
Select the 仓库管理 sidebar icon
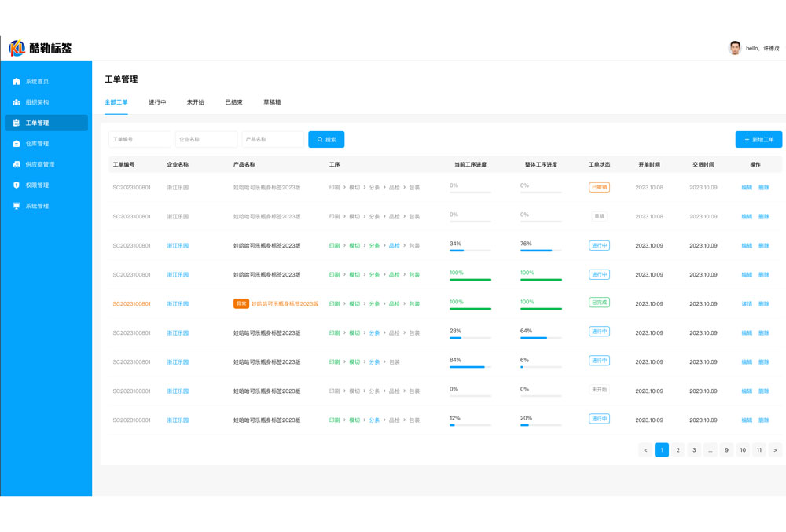17,144
